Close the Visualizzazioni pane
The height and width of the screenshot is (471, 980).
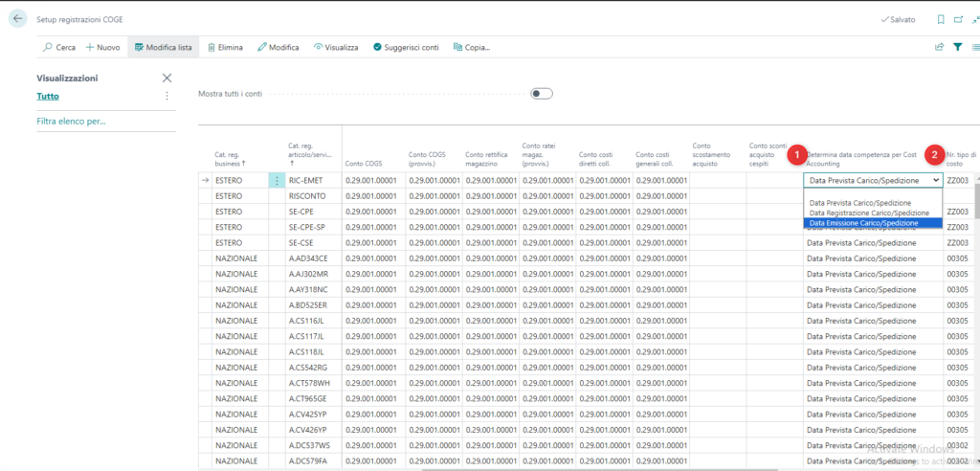pyautogui.click(x=167, y=78)
